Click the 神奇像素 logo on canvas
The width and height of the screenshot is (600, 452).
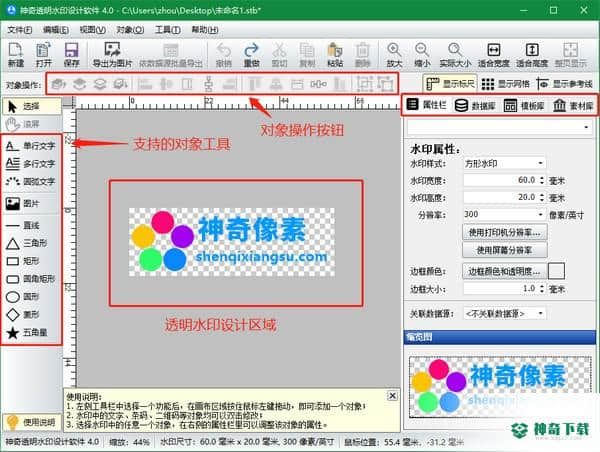(x=232, y=242)
